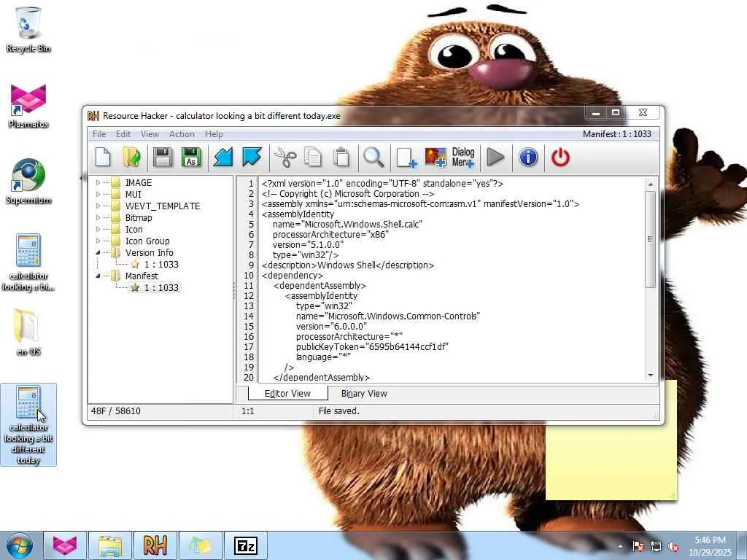Click the red power Exit icon
747x560 pixels.
(560, 157)
